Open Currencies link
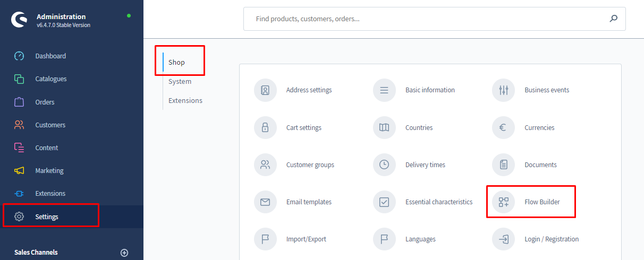This screenshot has width=644, height=260. tap(539, 127)
